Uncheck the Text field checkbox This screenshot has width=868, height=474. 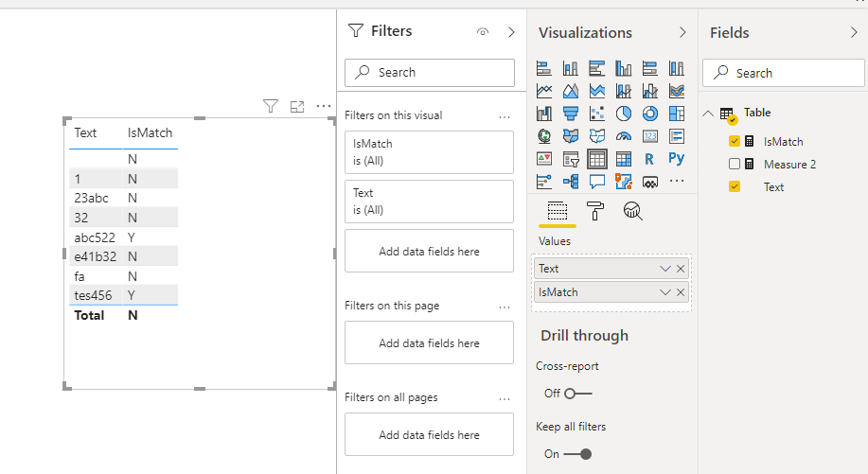tap(734, 186)
